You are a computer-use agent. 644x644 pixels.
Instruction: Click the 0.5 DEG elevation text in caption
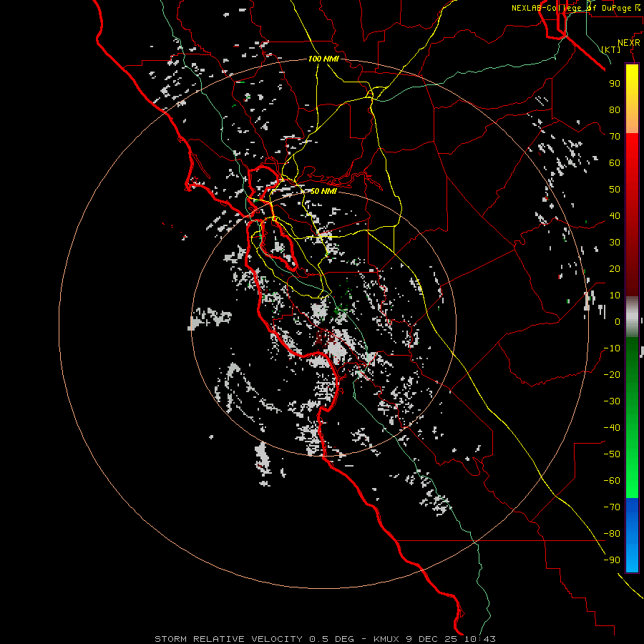[x=331, y=639]
